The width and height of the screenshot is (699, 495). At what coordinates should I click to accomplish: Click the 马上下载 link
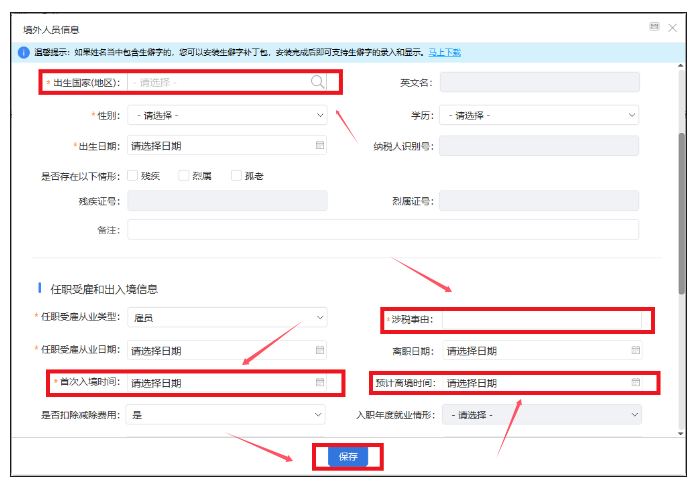click(x=444, y=52)
